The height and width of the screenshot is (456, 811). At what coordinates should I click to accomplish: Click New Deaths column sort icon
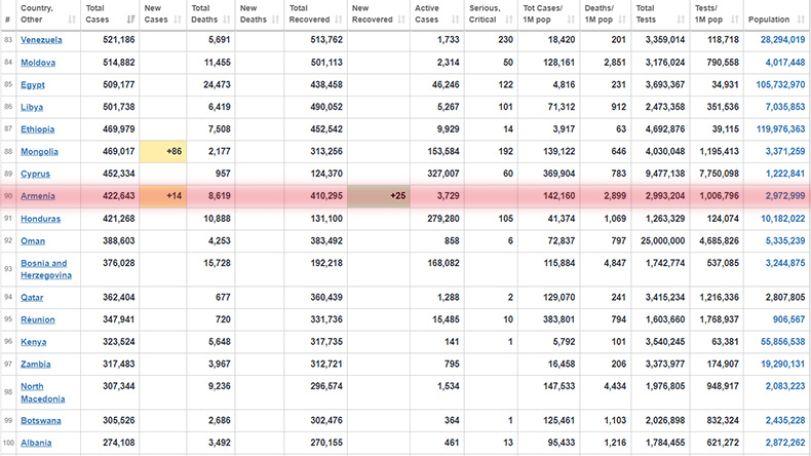tap(275, 20)
